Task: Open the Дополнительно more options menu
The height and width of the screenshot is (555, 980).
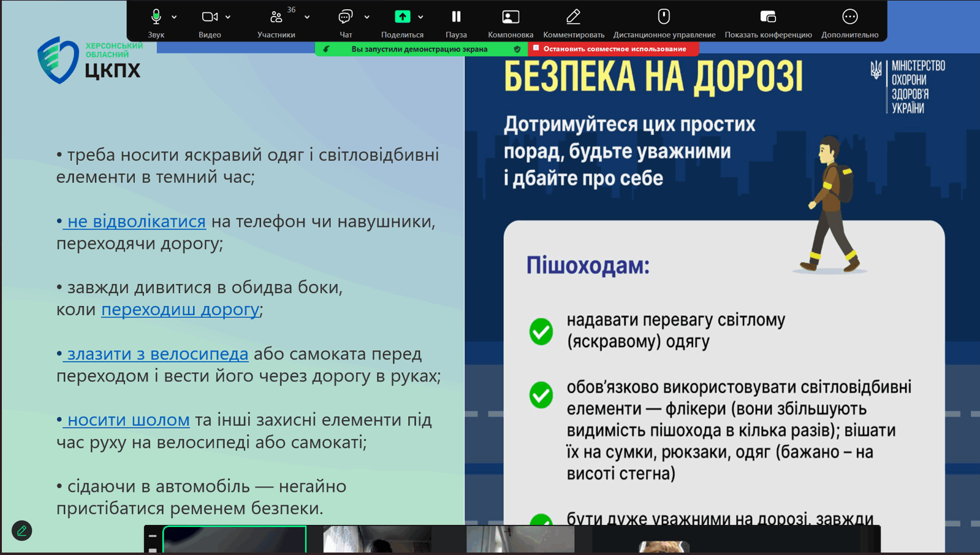Action: pyautogui.click(x=849, y=17)
